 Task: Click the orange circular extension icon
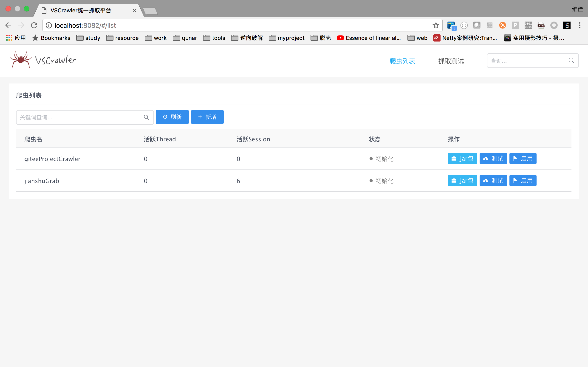pyautogui.click(x=502, y=25)
